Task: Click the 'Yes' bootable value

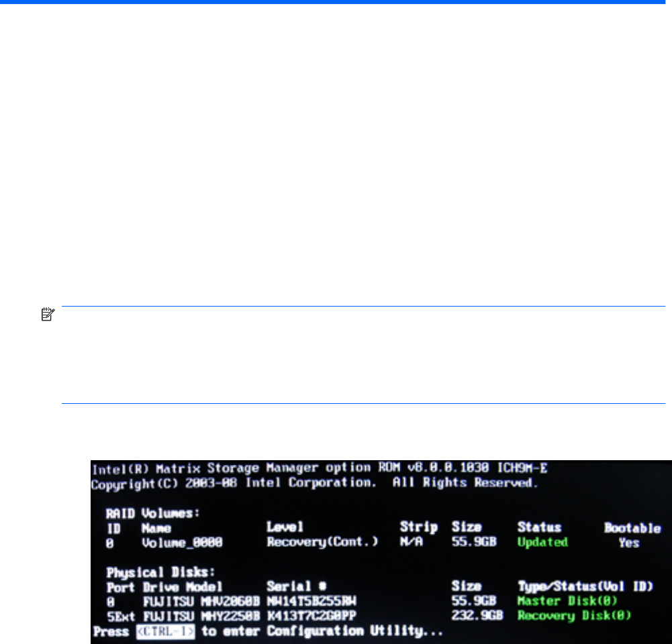Action: [629, 543]
